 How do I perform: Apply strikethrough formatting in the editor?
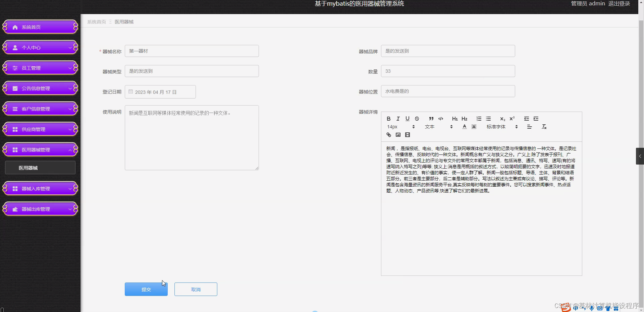(417, 119)
